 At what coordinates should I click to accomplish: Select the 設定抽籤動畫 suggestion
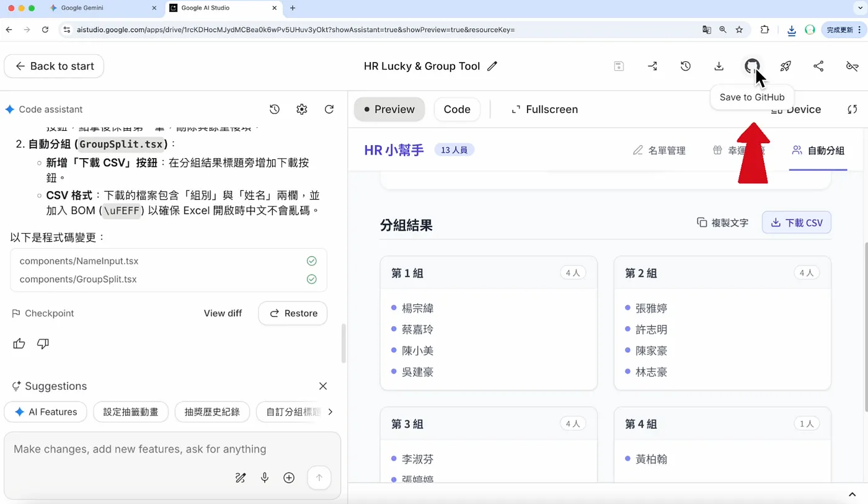pyautogui.click(x=131, y=412)
